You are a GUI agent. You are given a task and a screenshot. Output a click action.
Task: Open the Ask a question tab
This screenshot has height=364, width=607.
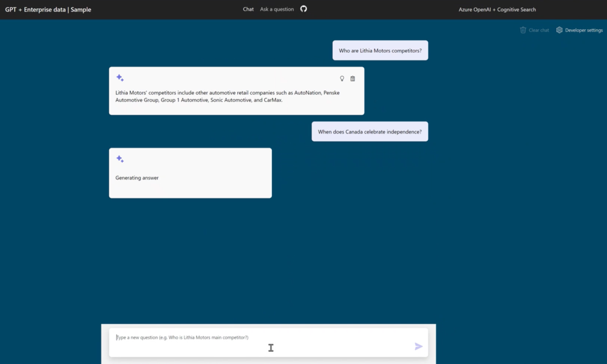(x=277, y=9)
